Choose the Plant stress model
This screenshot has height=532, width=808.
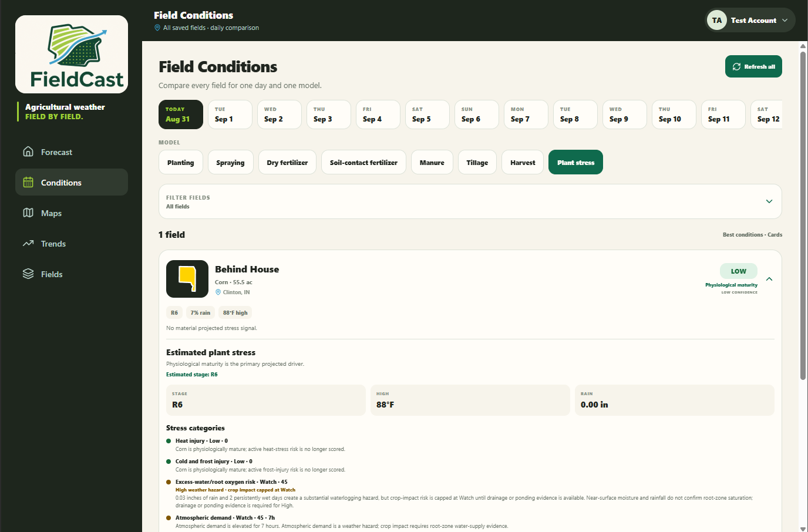pos(575,162)
